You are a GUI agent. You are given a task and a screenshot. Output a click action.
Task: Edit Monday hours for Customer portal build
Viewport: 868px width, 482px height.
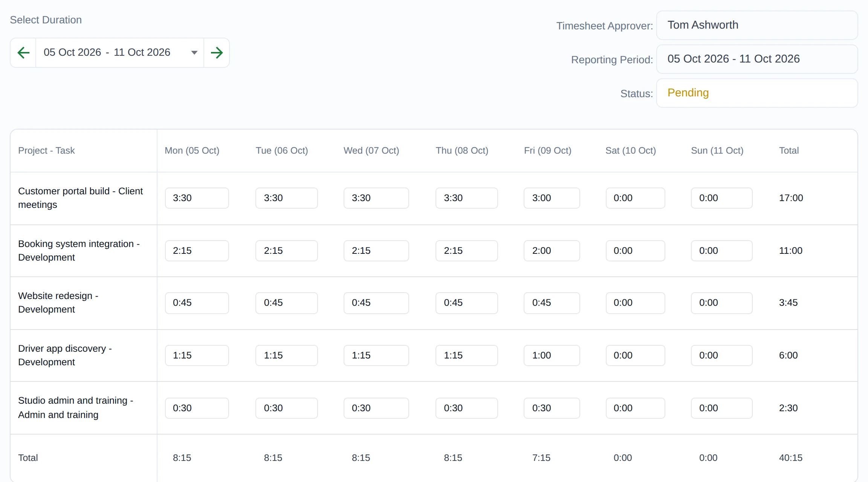197,198
